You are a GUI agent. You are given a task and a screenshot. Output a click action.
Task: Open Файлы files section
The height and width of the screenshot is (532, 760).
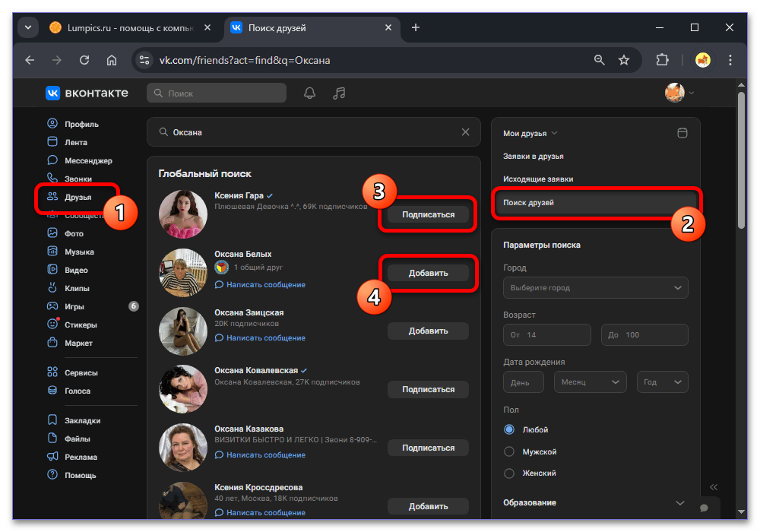pos(69,439)
